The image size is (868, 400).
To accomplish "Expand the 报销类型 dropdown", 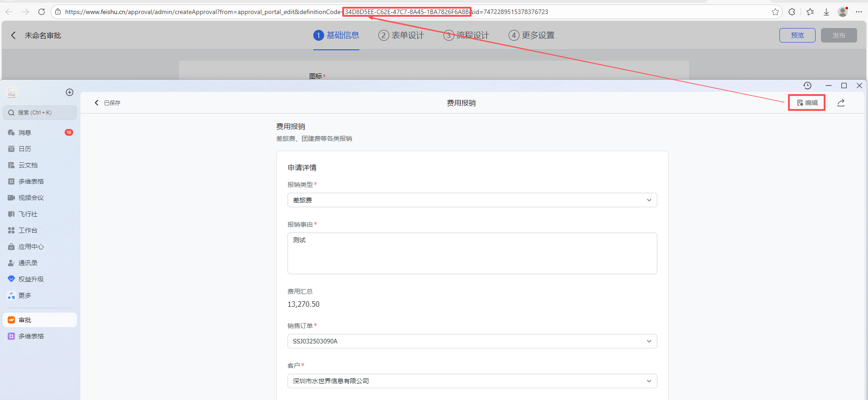I will coord(472,200).
